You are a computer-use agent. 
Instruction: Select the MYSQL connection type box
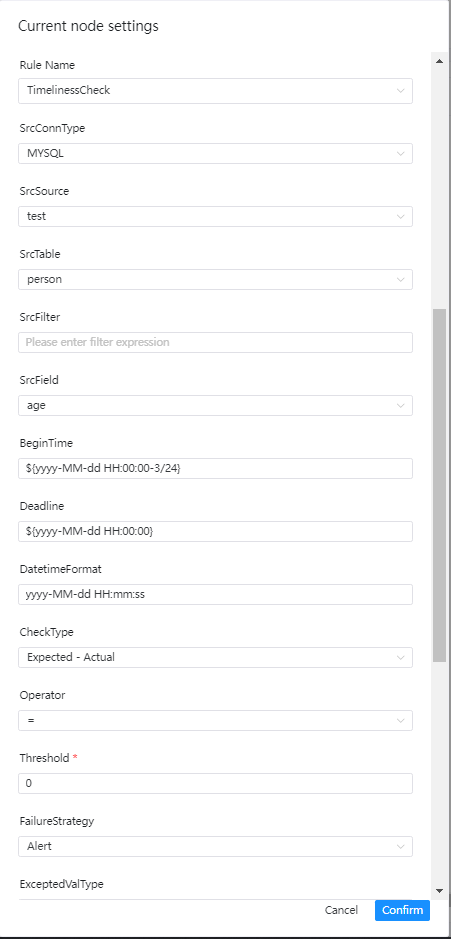point(215,153)
